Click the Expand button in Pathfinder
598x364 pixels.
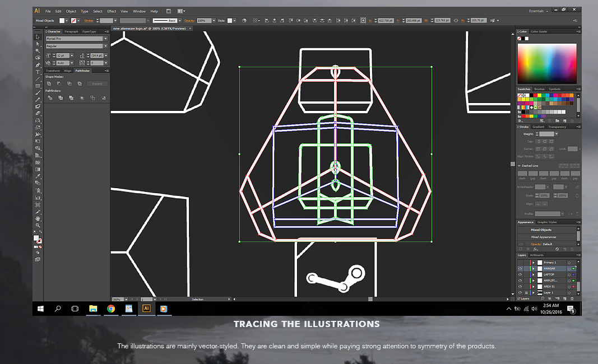97,84
